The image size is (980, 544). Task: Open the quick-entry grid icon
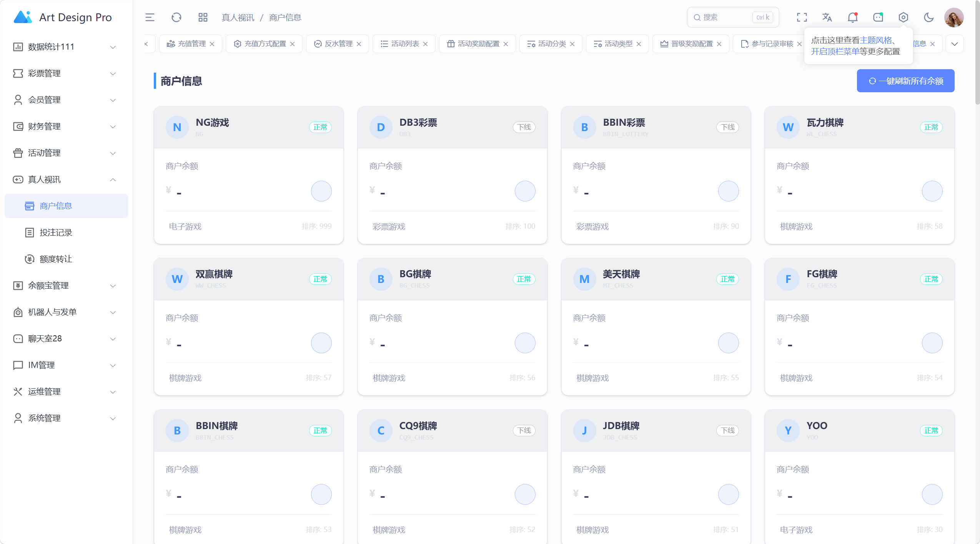[x=203, y=17]
